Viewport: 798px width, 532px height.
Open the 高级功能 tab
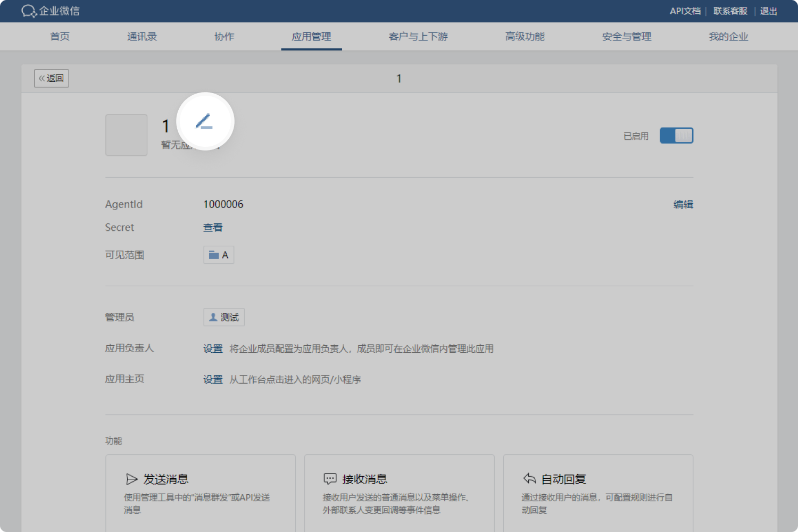[524, 36]
